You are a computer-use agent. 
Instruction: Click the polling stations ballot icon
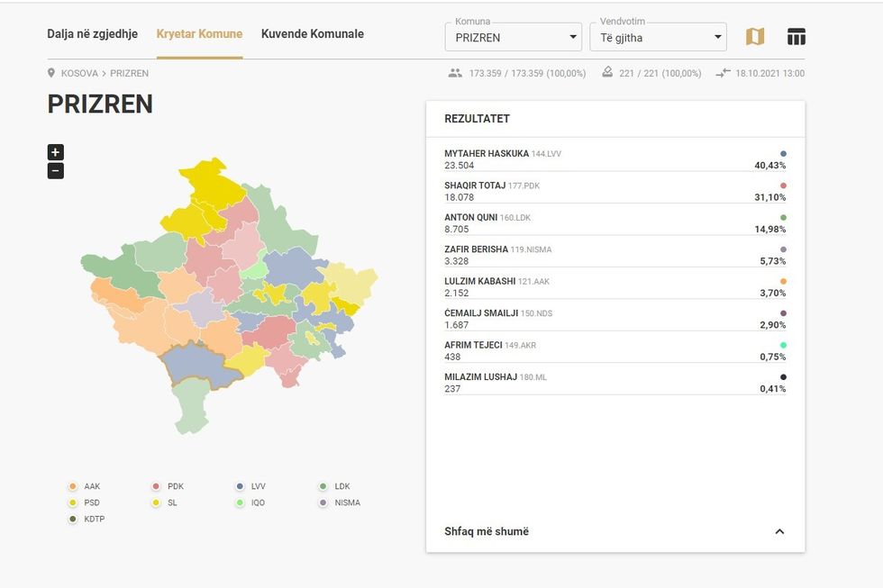607,73
